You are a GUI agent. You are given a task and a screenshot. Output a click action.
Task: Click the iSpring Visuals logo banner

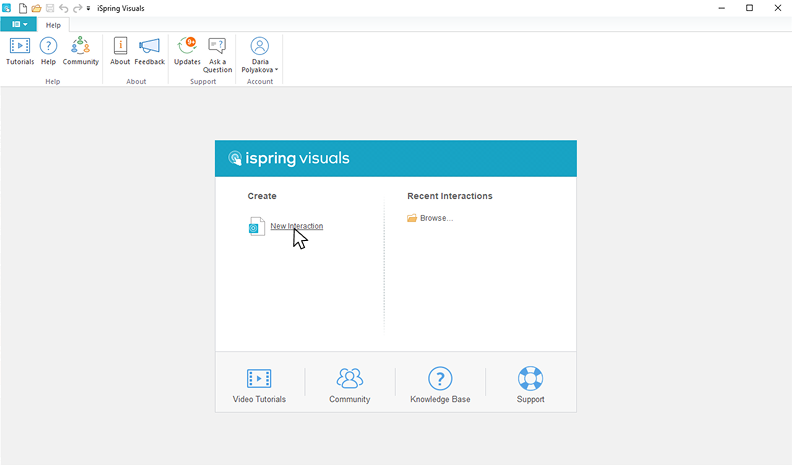[x=290, y=158]
